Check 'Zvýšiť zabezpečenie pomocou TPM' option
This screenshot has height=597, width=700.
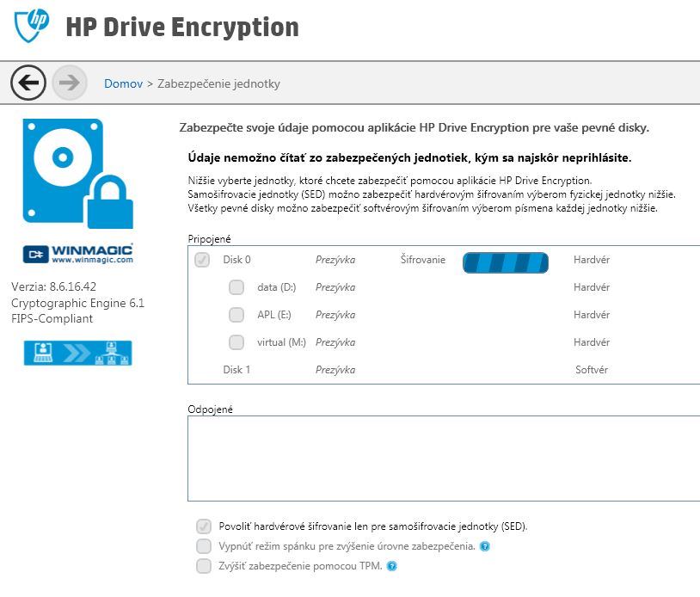point(204,566)
